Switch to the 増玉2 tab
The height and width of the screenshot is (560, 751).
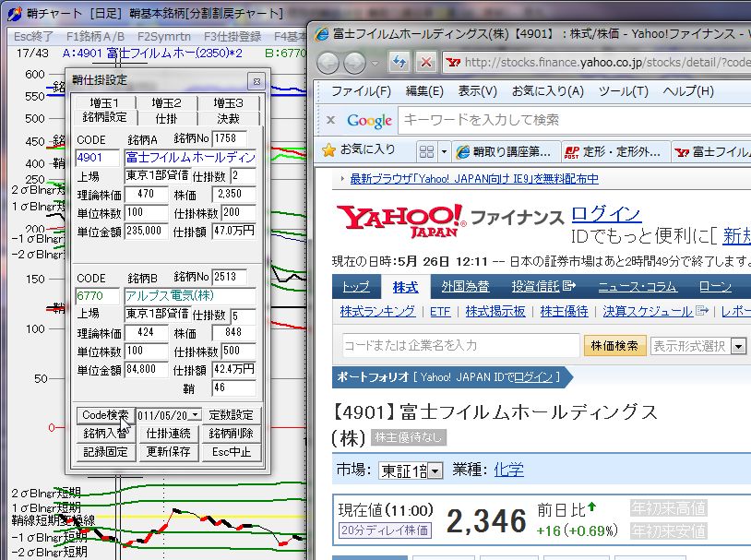166,102
